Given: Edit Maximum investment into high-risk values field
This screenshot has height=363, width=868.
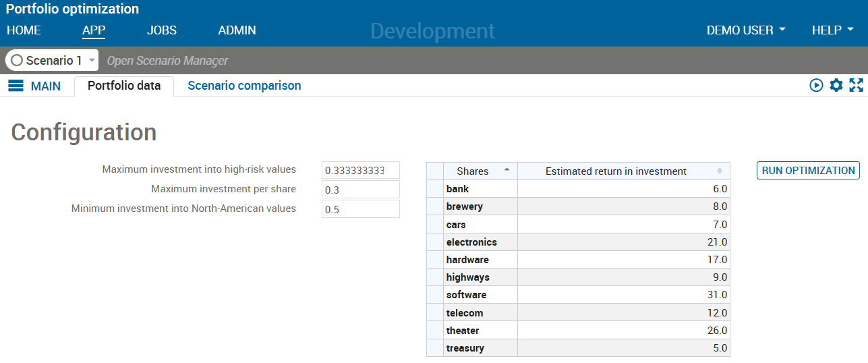Looking at the screenshot, I should point(360,171).
